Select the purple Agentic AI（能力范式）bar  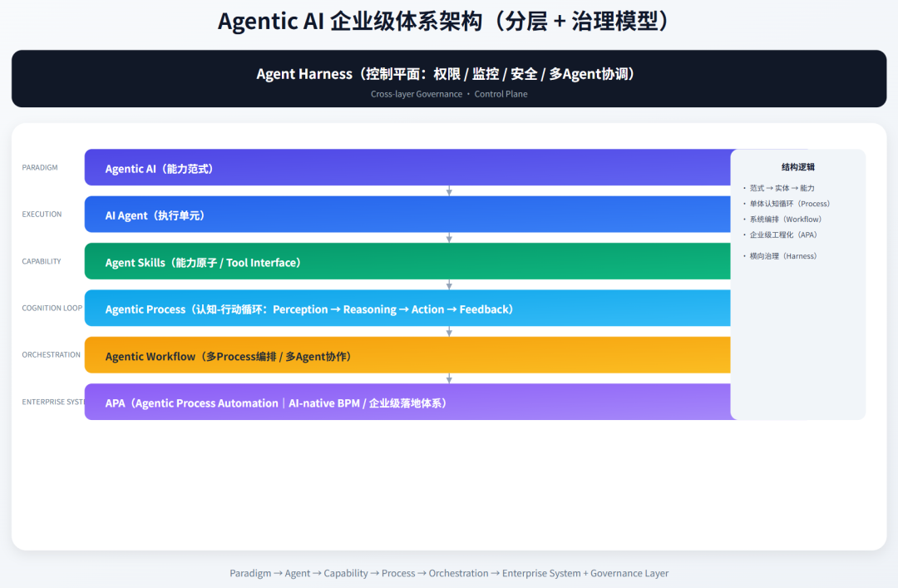coord(407,167)
